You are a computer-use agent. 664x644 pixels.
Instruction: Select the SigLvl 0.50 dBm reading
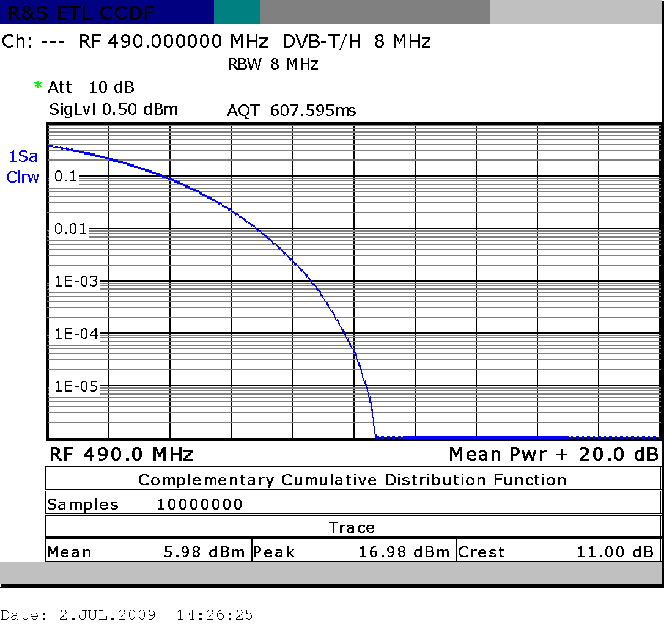[x=114, y=109]
